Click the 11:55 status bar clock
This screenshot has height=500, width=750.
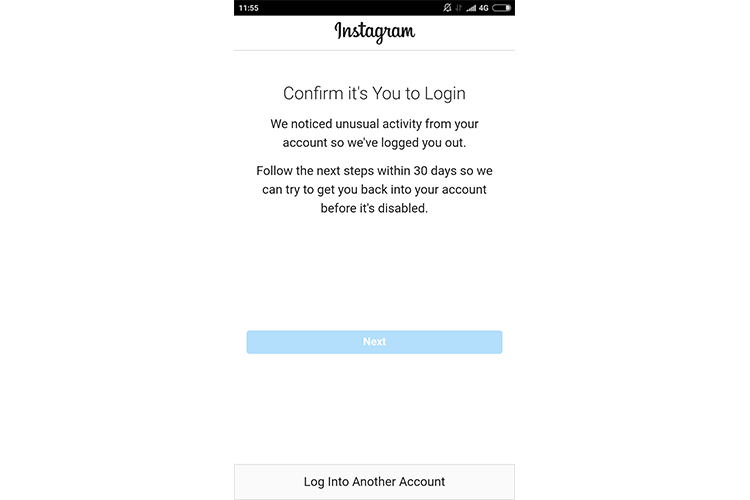[x=248, y=8]
